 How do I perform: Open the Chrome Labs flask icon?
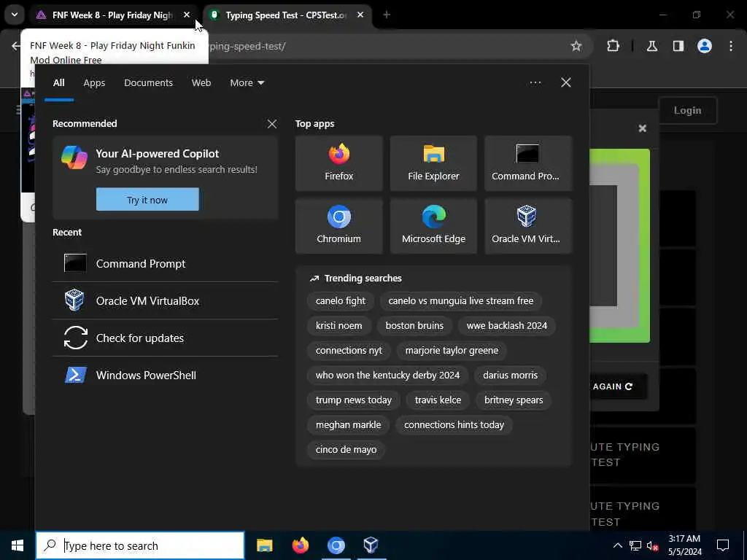(651, 46)
